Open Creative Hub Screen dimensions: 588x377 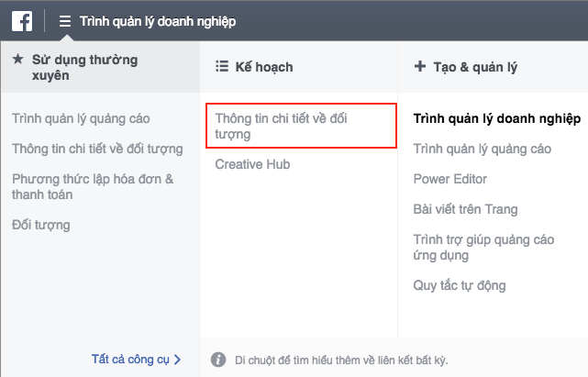252,165
